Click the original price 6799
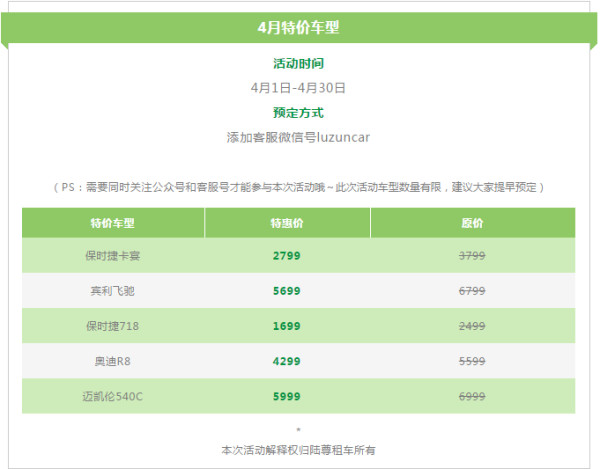 click(472, 291)
